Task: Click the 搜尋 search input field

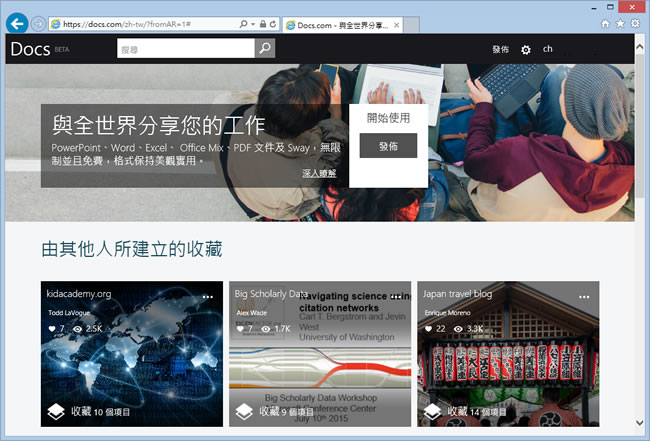Action: coord(186,47)
